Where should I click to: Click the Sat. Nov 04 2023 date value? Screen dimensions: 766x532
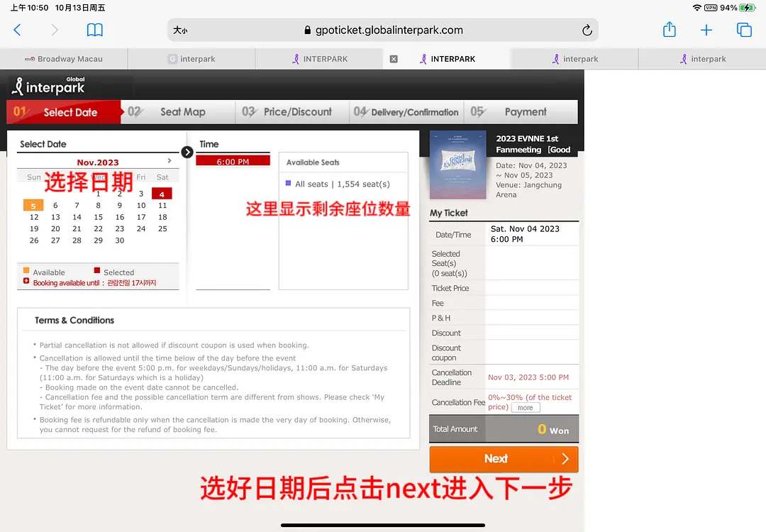pos(525,228)
